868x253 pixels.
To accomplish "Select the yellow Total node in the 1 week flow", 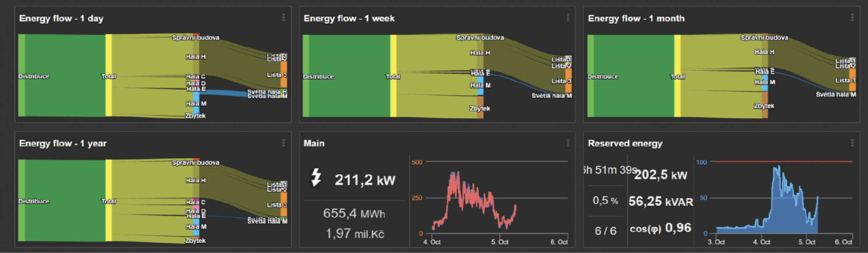I will click(x=393, y=76).
